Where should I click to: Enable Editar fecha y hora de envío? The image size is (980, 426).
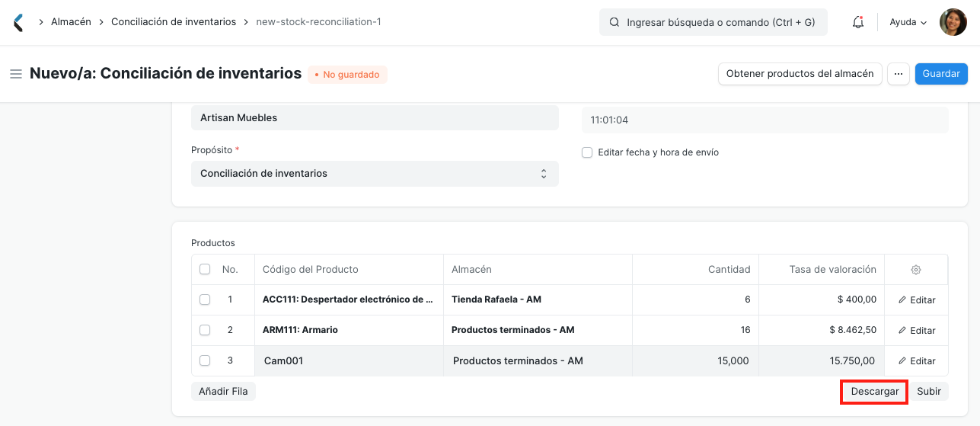tap(587, 152)
